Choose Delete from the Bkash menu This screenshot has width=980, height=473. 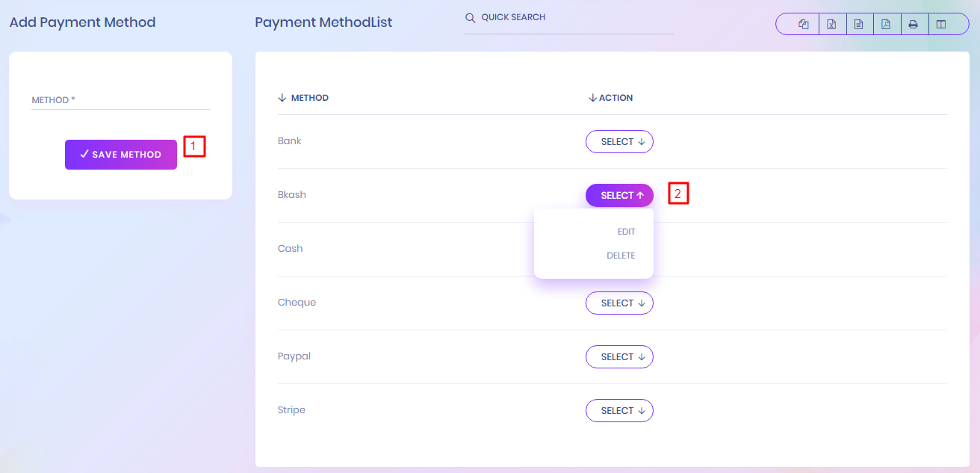[x=621, y=256]
